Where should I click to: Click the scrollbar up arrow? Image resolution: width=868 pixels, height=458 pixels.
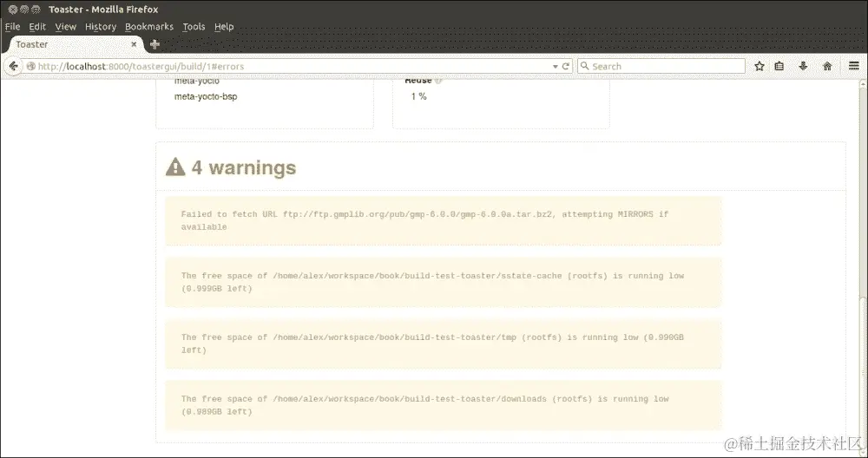click(863, 85)
